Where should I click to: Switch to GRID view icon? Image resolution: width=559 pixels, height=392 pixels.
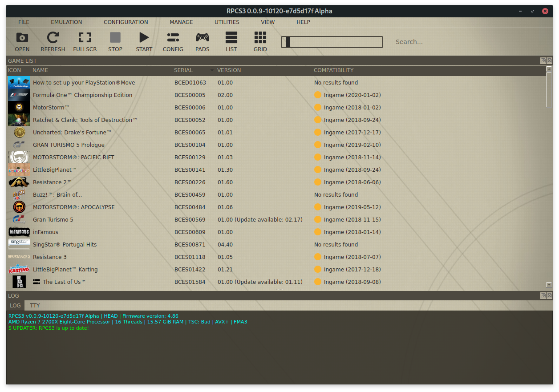coord(260,37)
